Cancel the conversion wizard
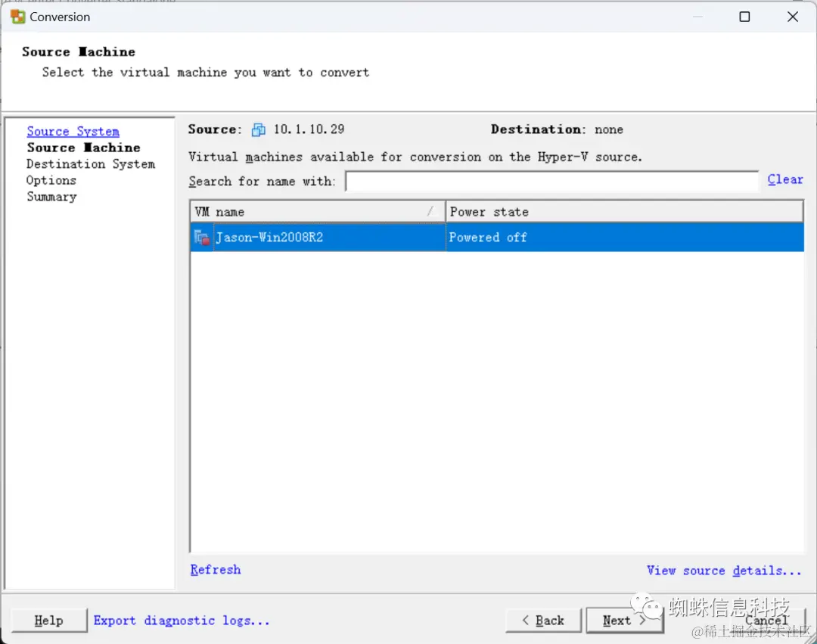Screen dimensions: 817x644 point(766,621)
